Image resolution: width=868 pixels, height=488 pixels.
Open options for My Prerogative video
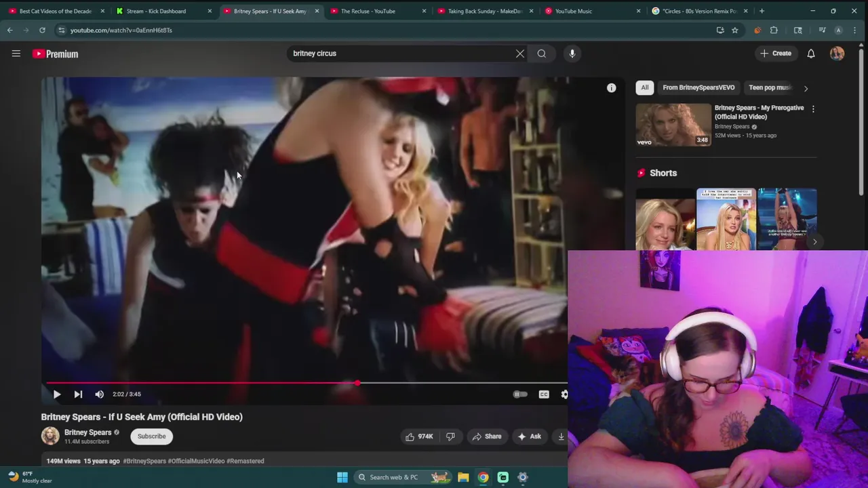pyautogui.click(x=813, y=108)
